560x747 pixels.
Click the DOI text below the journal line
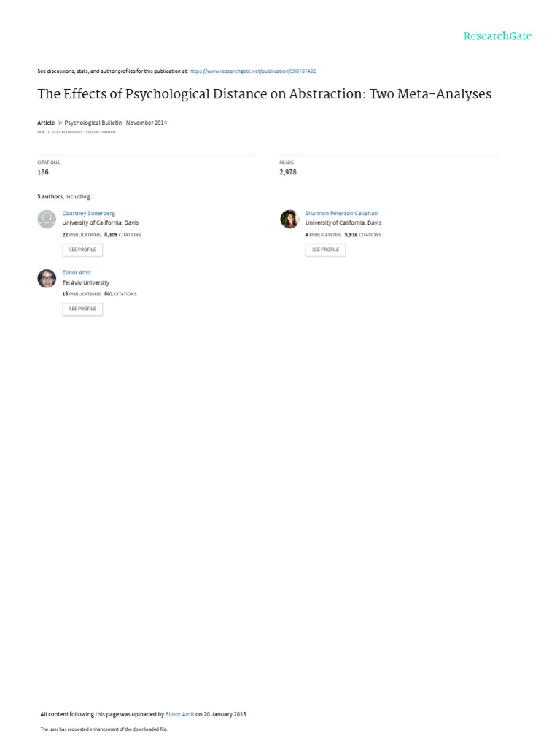(60, 132)
